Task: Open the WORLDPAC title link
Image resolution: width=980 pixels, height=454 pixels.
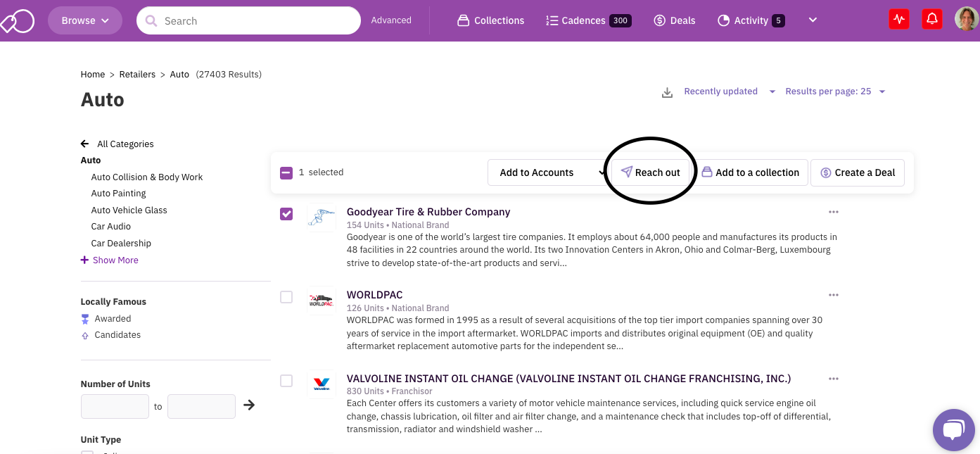Action: coord(375,295)
